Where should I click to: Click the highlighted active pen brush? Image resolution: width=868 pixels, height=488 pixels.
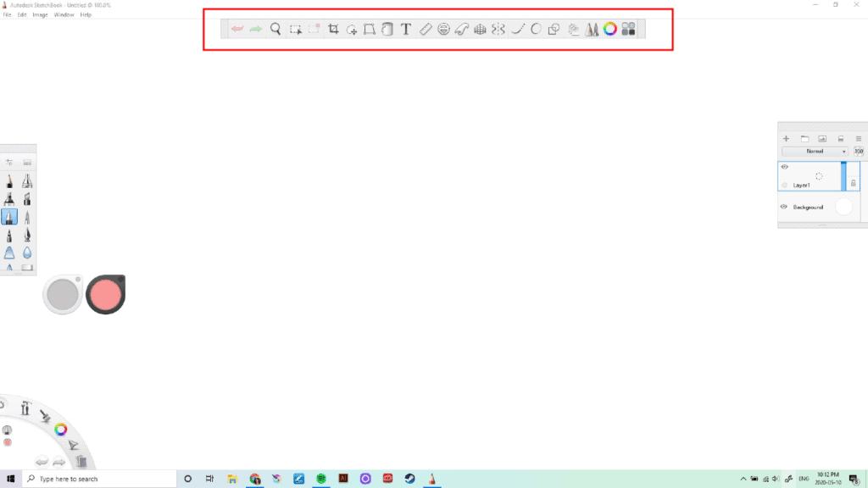9,217
